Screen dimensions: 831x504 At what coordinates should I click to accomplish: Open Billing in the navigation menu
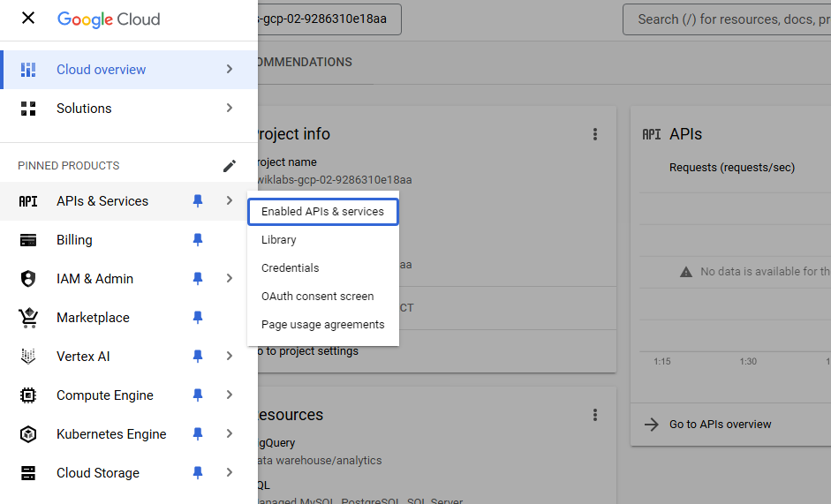pyautogui.click(x=129, y=240)
